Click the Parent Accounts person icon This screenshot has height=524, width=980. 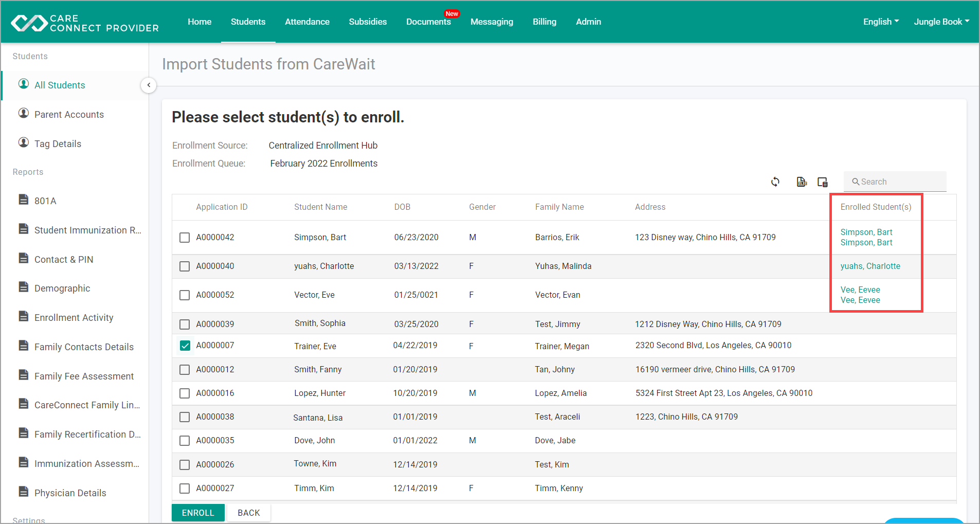tap(24, 113)
